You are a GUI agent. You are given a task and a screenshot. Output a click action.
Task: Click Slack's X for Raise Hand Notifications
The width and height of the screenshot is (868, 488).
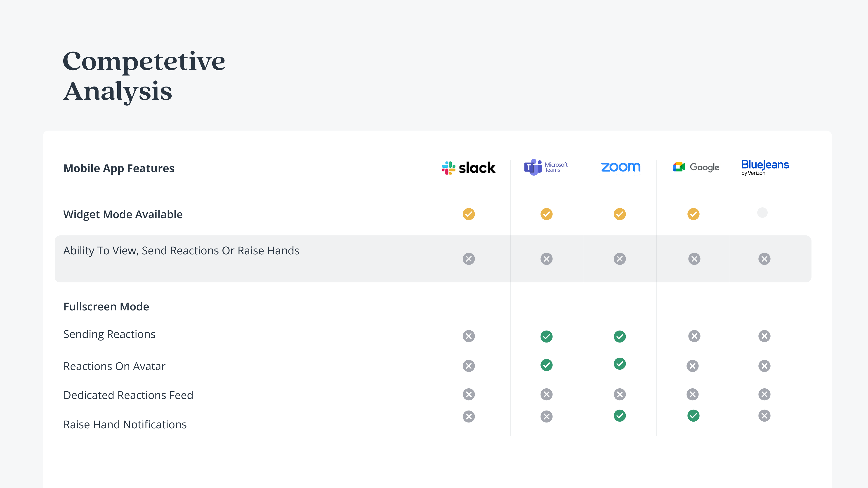click(469, 417)
